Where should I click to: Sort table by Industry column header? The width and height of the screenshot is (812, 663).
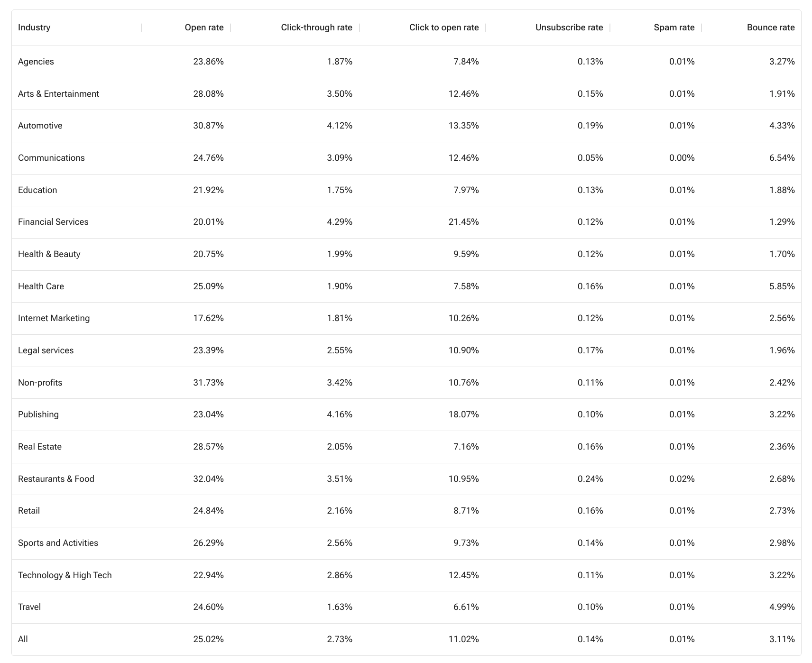(34, 28)
